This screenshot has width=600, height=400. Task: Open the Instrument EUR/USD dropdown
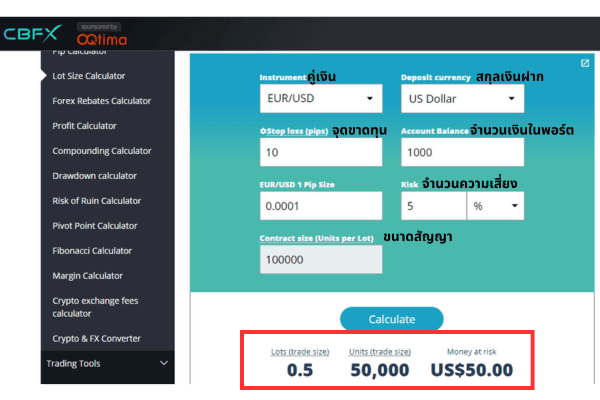[x=320, y=99]
